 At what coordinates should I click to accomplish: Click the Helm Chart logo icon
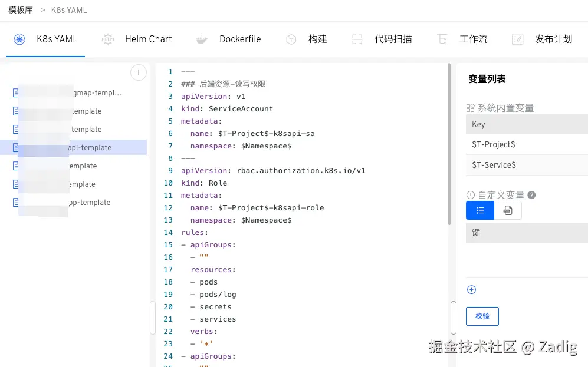pyautogui.click(x=107, y=39)
